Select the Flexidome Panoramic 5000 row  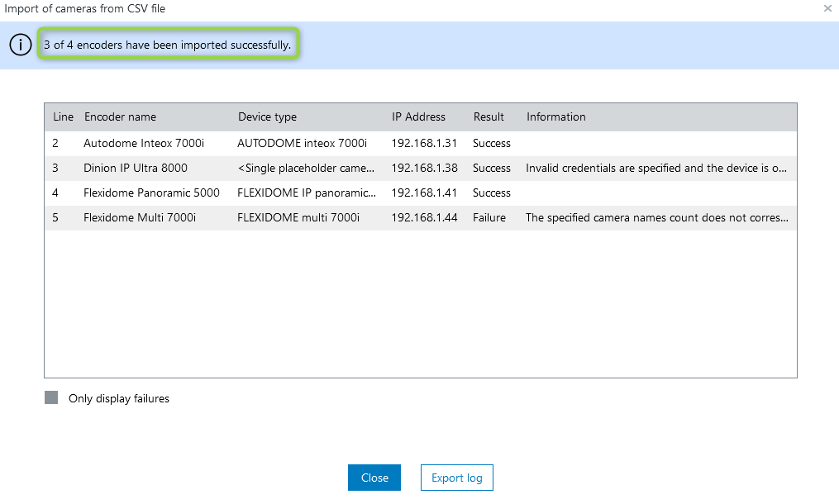(151, 193)
